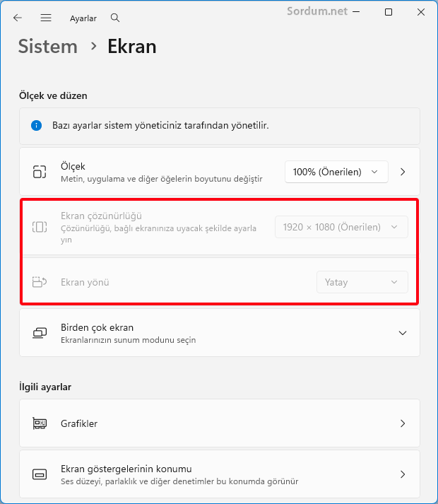Click the back arrow icon

(18, 18)
